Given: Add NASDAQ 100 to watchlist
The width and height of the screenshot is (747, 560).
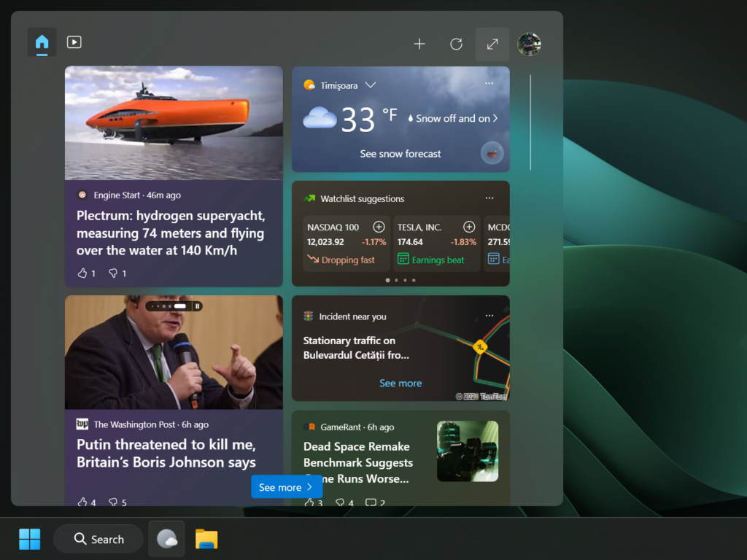Looking at the screenshot, I should (379, 227).
